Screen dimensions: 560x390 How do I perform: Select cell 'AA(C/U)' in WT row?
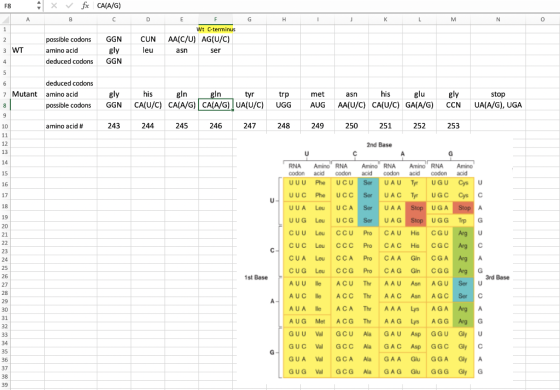click(181, 39)
